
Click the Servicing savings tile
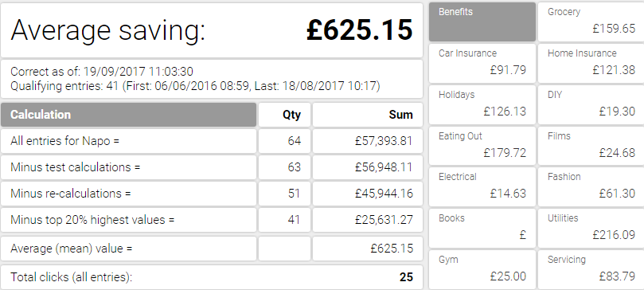pyautogui.click(x=591, y=270)
